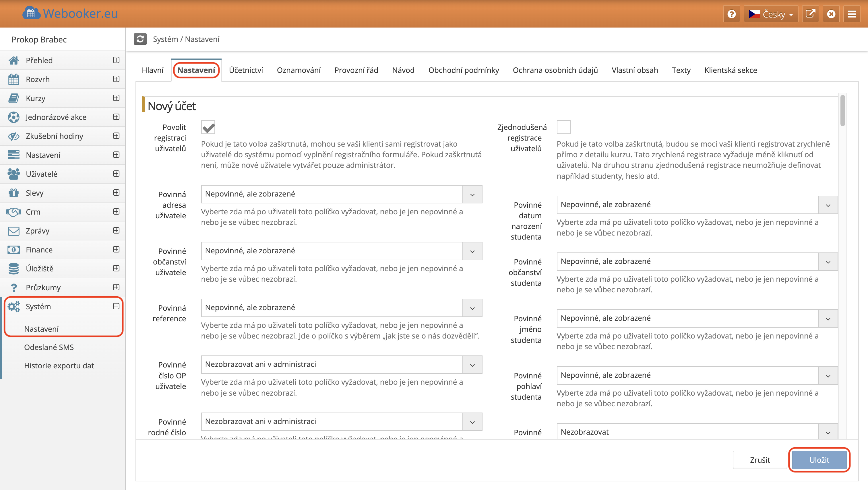Image resolution: width=868 pixels, height=490 pixels.
Task: Click the Slevy gift icon in sidebar
Action: 13,193
